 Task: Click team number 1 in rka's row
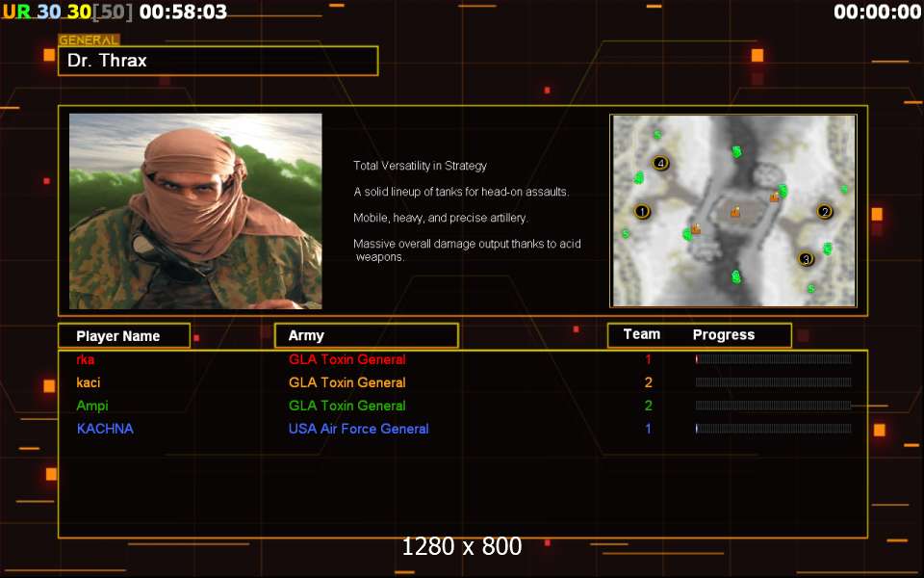[648, 359]
